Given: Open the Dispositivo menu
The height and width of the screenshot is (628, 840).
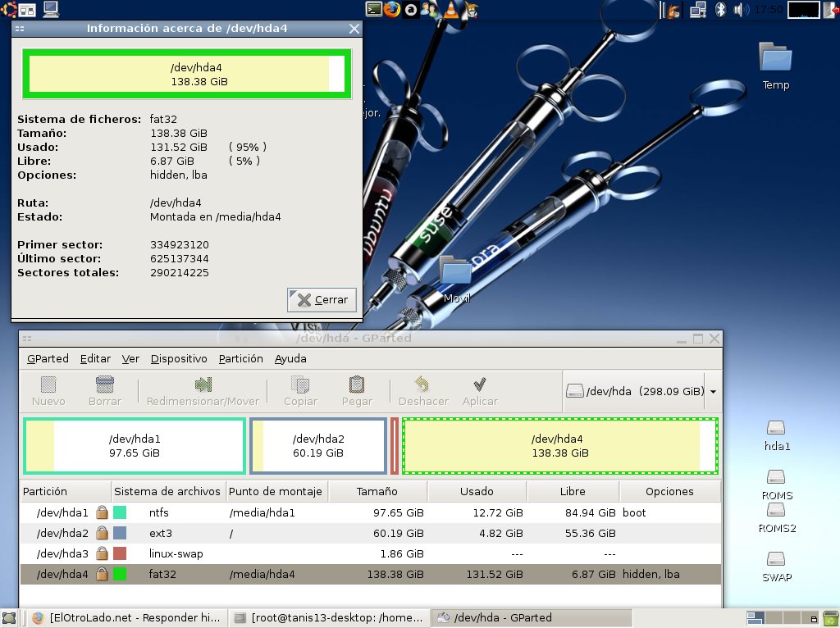Looking at the screenshot, I should [179, 358].
